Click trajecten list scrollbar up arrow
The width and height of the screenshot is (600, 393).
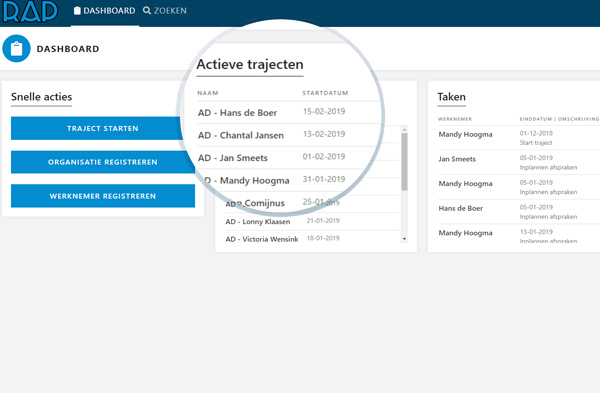click(404, 130)
